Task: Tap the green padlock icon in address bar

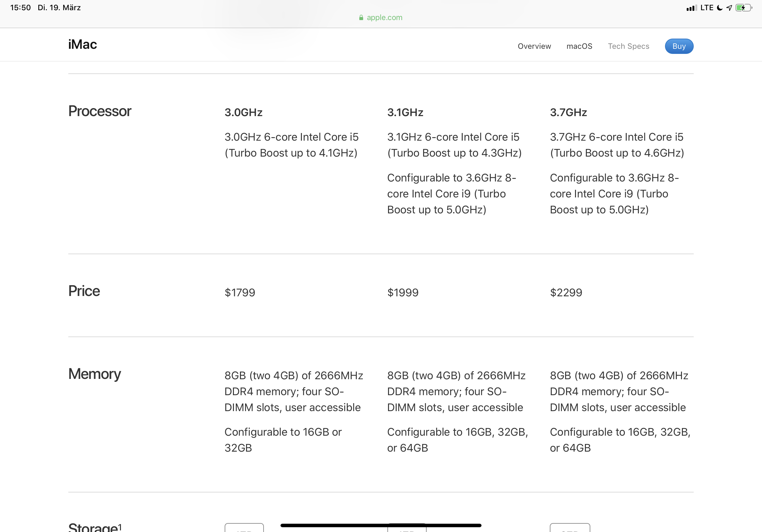Action: coord(361,18)
